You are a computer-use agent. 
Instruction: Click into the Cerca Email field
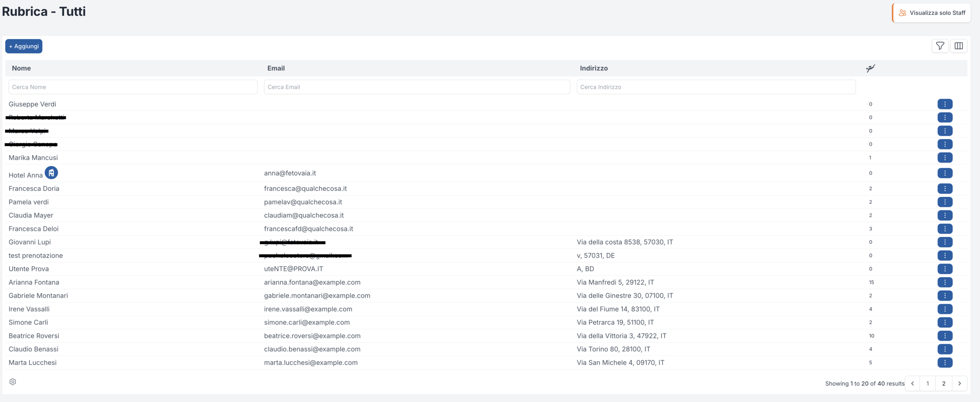417,87
